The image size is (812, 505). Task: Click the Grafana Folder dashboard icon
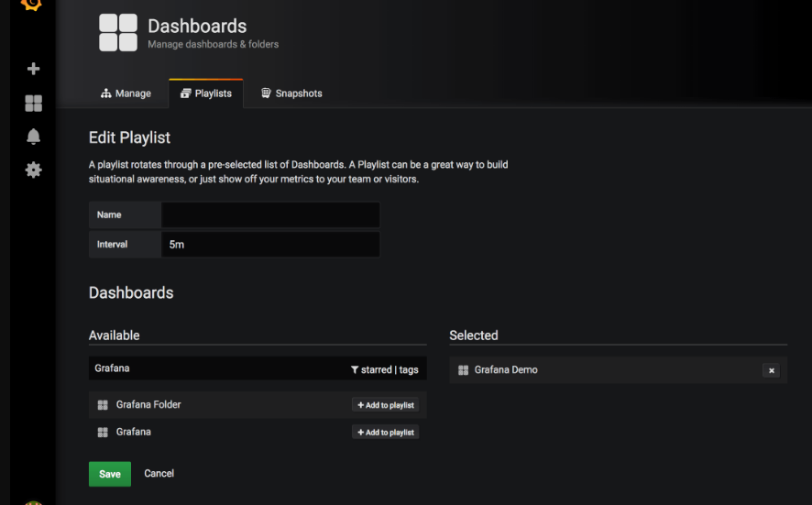coord(103,405)
